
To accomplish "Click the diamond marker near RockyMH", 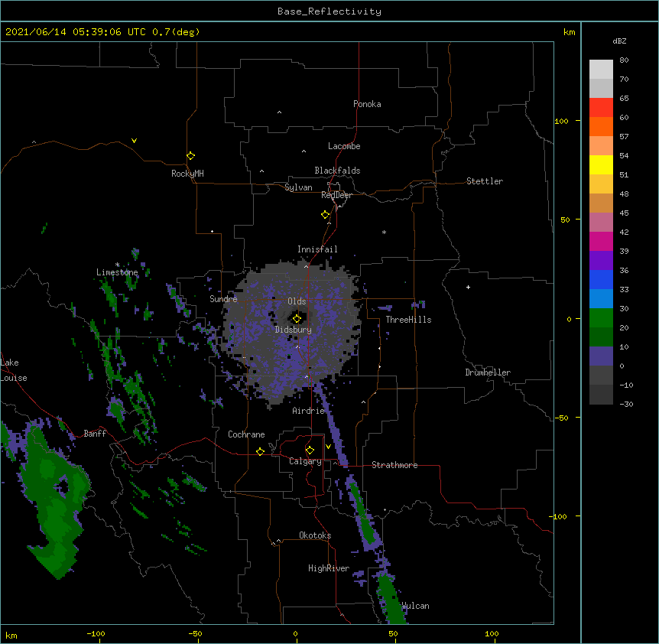I will pyautogui.click(x=190, y=156).
